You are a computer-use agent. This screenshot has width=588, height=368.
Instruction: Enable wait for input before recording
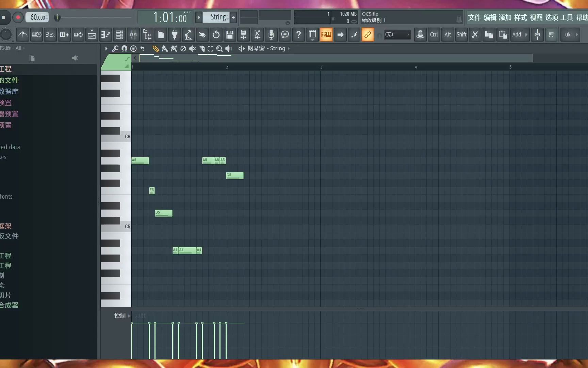coord(36,35)
